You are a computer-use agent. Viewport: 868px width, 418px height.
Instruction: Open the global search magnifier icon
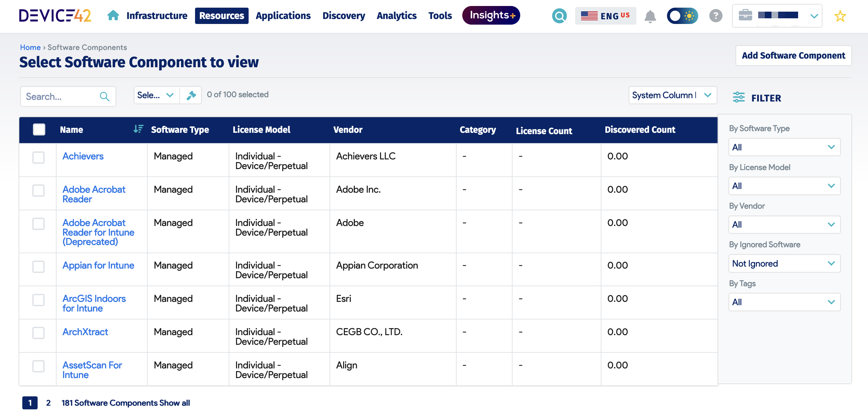(x=559, y=16)
